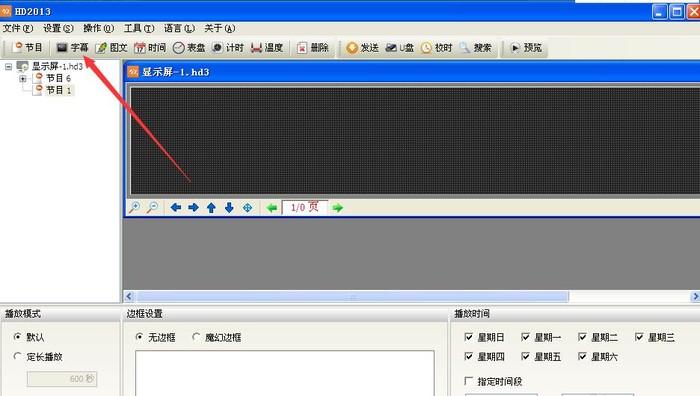This screenshot has height=396, width=700.
Task: Open the 工具(T) menu
Action: point(139,28)
